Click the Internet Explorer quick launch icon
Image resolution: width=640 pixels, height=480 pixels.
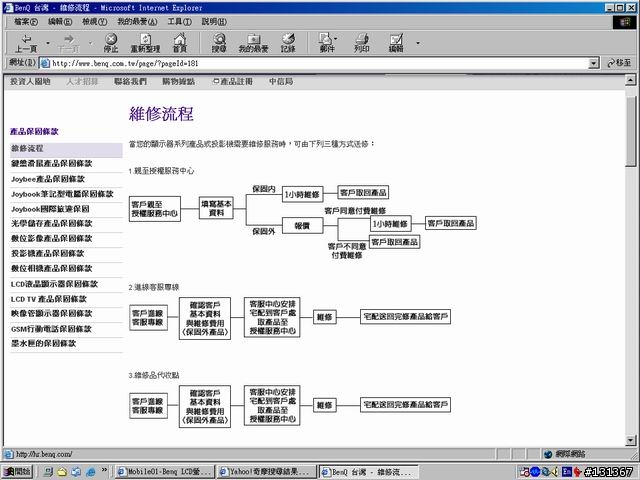click(x=91, y=472)
